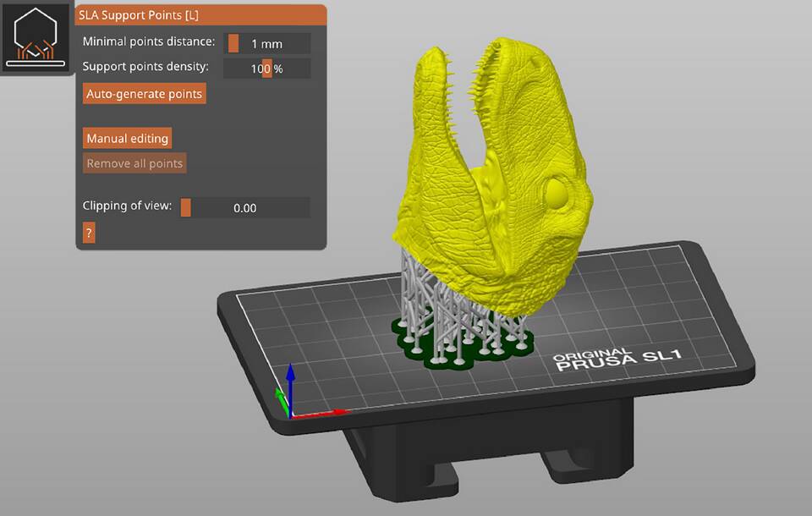Click the Clipping of view slider handle
Viewport: 812px width, 516px height.
[x=186, y=207]
